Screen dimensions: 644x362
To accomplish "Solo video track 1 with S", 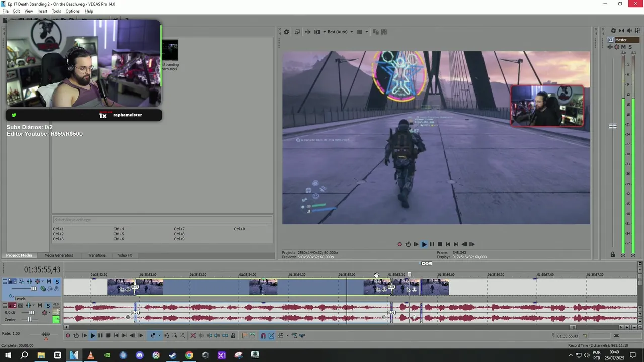I will [57, 281].
